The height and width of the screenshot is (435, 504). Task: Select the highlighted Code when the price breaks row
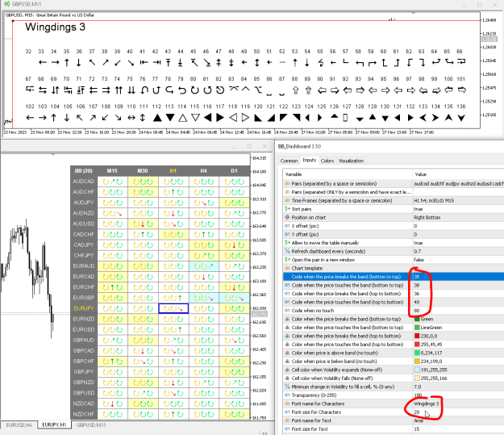click(394, 277)
